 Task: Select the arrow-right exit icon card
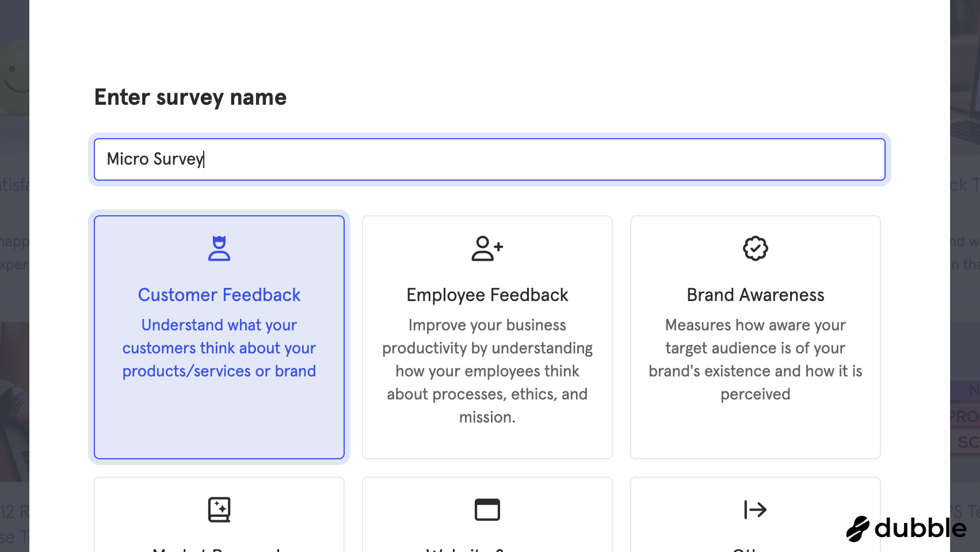point(756,514)
